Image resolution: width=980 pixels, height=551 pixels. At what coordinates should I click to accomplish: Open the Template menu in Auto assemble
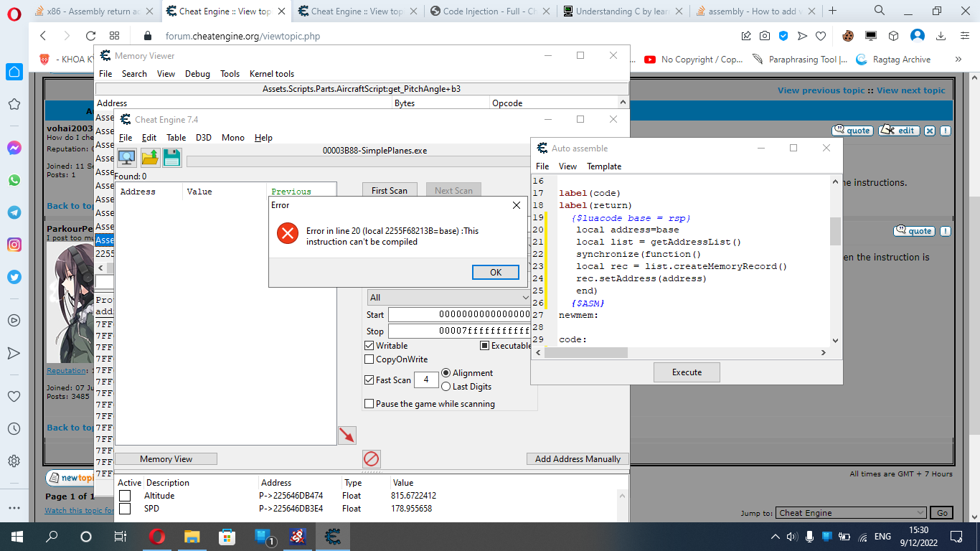tap(604, 166)
